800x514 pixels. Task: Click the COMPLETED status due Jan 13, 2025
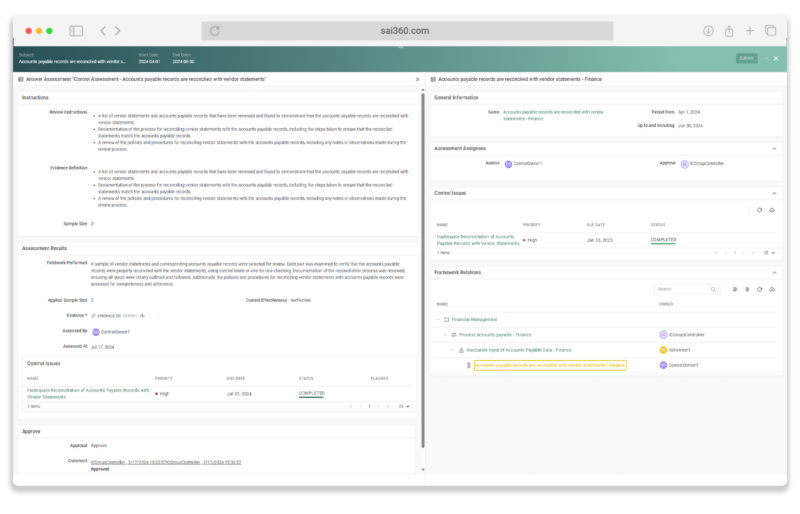[663, 240]
